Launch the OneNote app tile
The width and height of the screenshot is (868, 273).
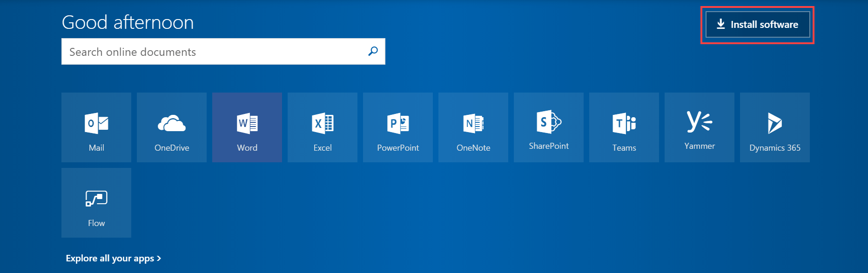click(473, 127)
